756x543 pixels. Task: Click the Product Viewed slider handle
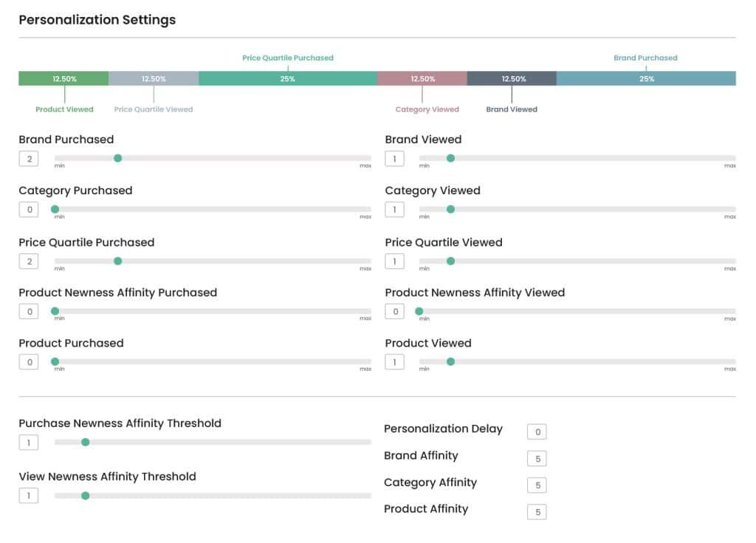tap(450, 361)
